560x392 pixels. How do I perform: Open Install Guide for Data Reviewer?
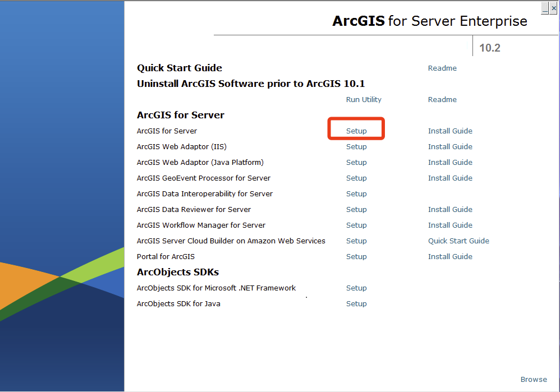point(450,210)
